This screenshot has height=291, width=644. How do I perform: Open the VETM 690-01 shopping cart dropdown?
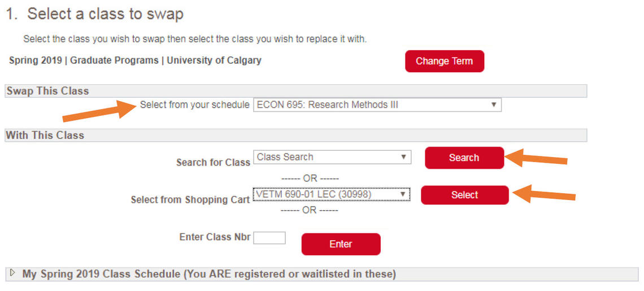click(x=331, y=194)
